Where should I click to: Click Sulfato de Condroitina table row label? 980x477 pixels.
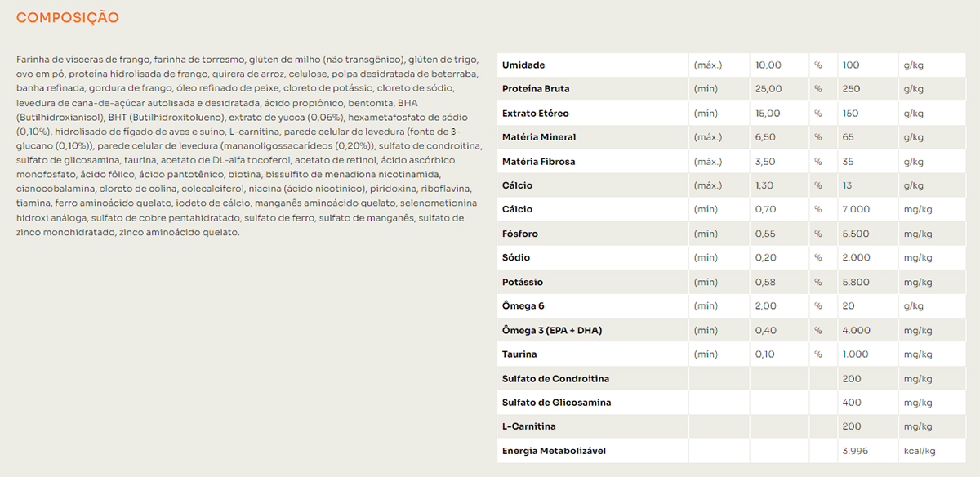[x=556, y=379]
